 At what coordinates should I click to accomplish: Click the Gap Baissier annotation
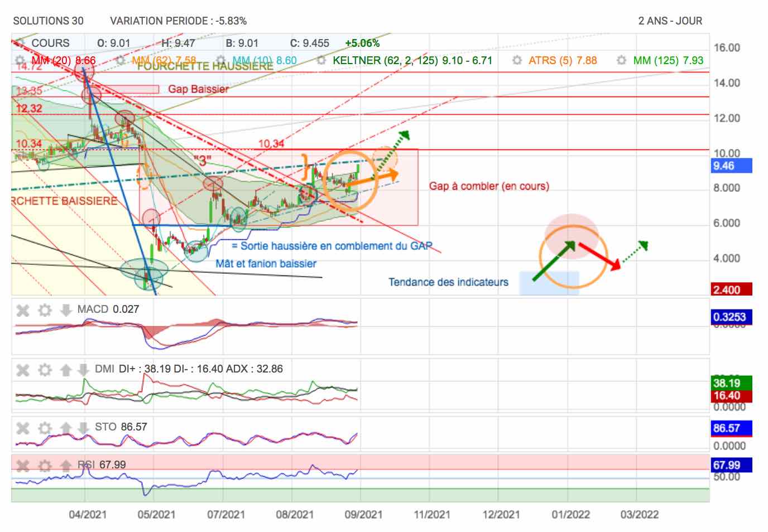coord(198,89)
